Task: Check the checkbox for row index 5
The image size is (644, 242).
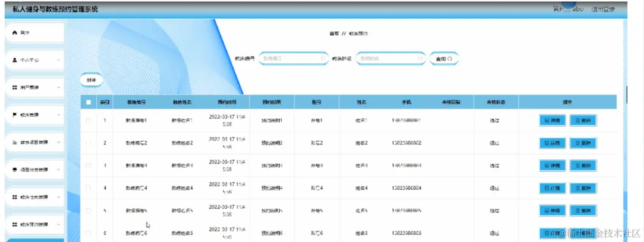Action: pos(89,210)
